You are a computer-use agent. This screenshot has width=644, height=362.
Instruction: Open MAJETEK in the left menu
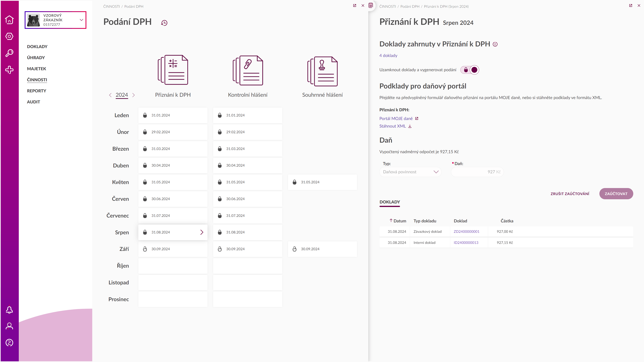(x=37, y=69)
